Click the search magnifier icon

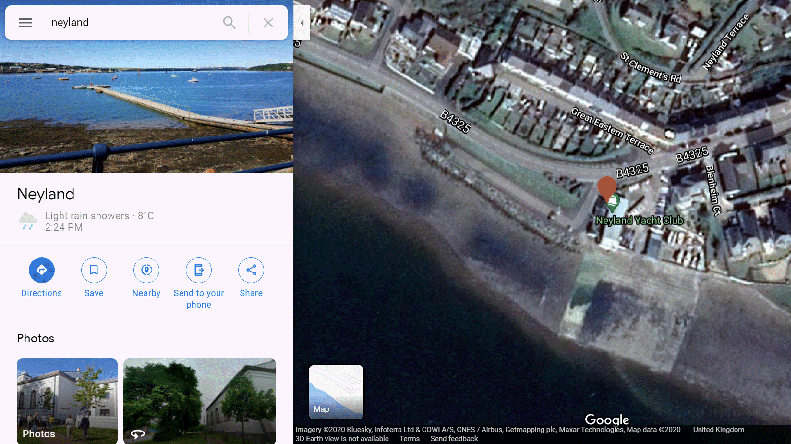[230, 22]
